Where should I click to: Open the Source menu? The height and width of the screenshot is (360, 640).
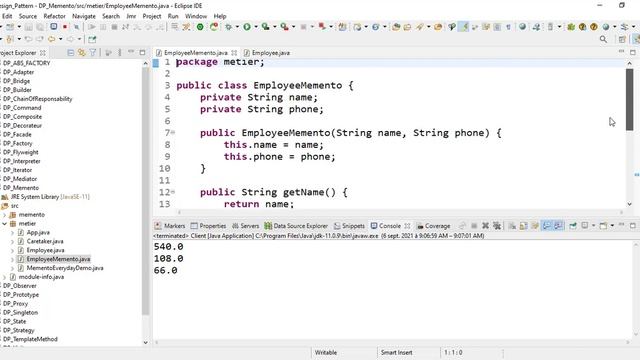[28, 16]
